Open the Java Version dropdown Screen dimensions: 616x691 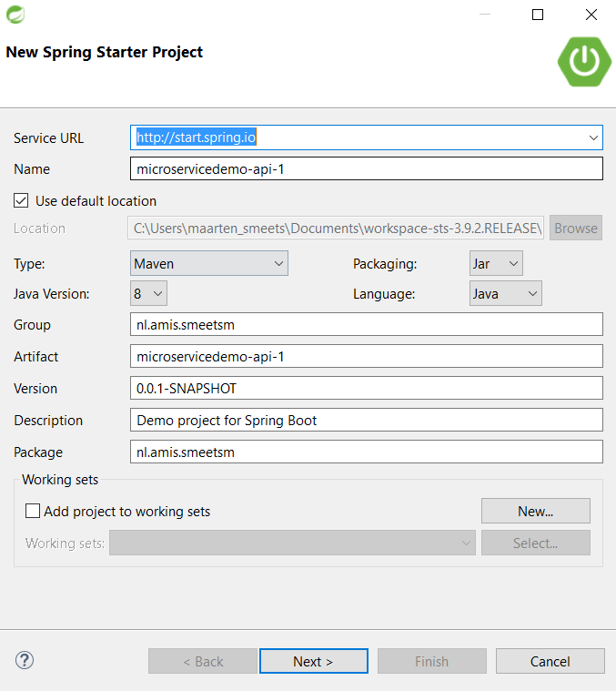click(148, 293)
